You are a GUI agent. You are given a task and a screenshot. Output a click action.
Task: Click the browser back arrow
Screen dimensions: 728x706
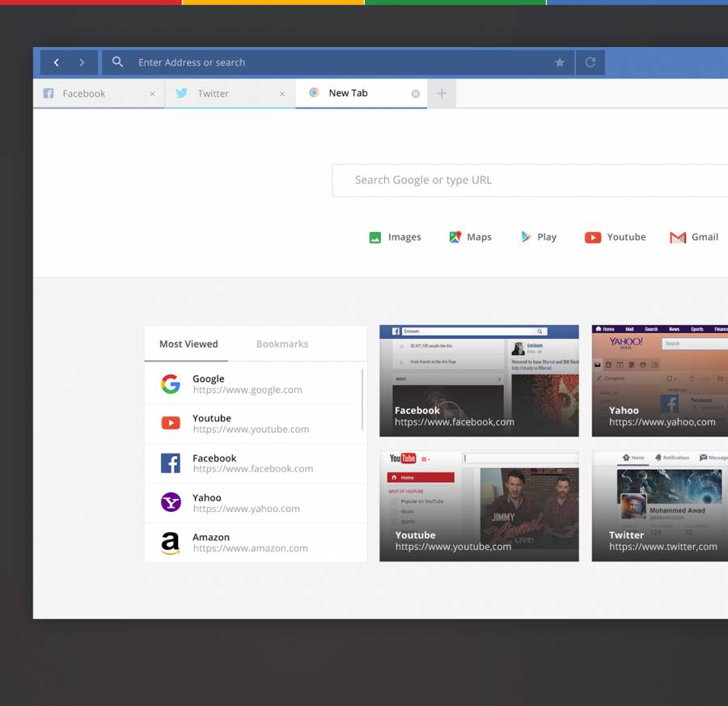pos(56,62)
